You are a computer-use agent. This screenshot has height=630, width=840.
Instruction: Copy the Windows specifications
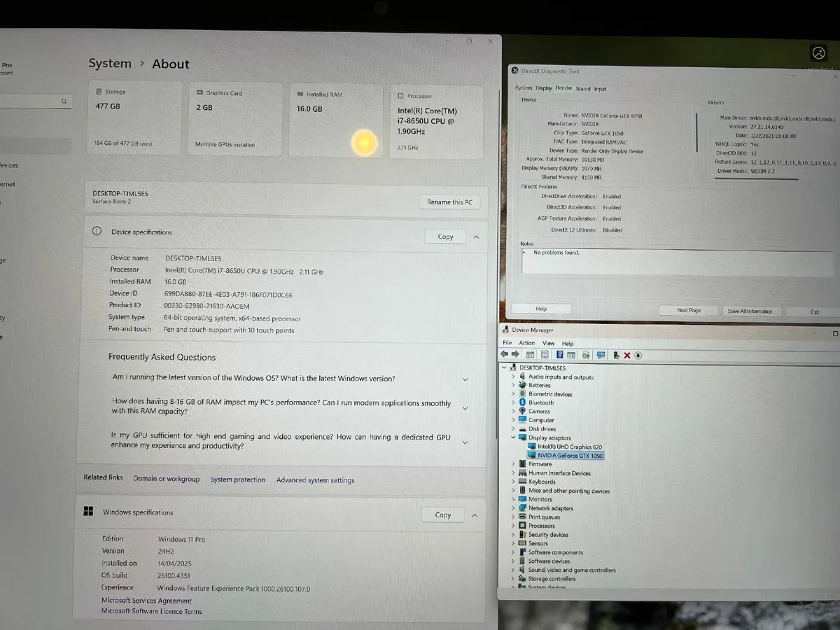(x=443, y=514)
